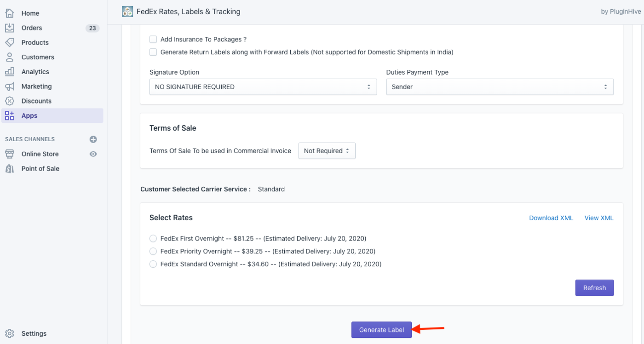Click the Point of Sale bag icon
644x344 pixels.
[x=10, y=169]
